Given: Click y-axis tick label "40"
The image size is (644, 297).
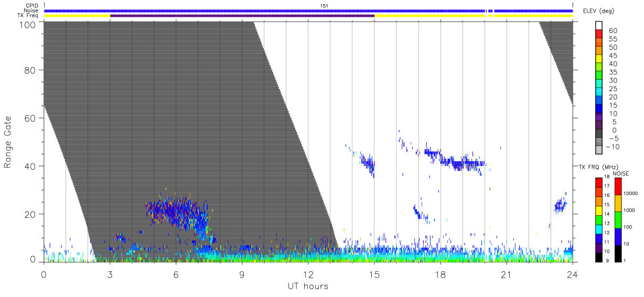Looking at the screenshot, I should click(x=30, y=166).
